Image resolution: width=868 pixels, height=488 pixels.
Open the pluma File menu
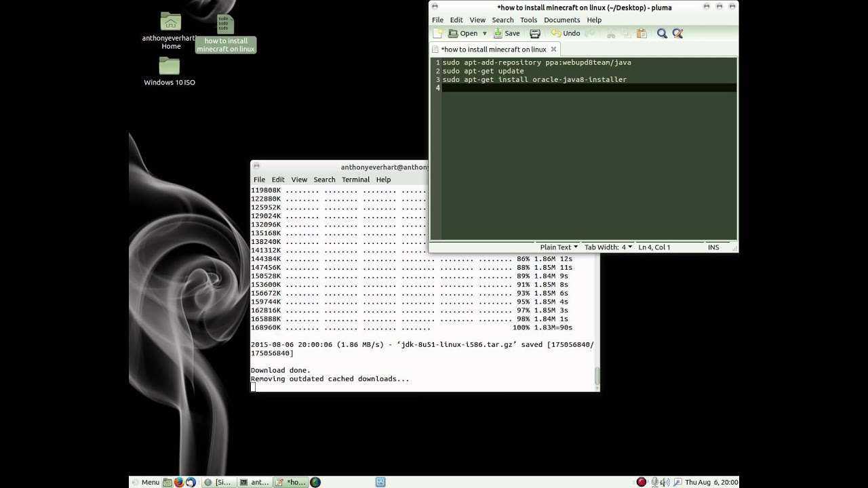[x=438, y=20]
